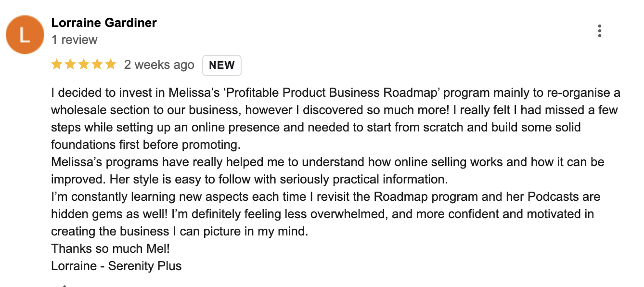644x287 pixels.
Task: Open Lorraine Gardiner's reviewer profile name
Action: 104,23
